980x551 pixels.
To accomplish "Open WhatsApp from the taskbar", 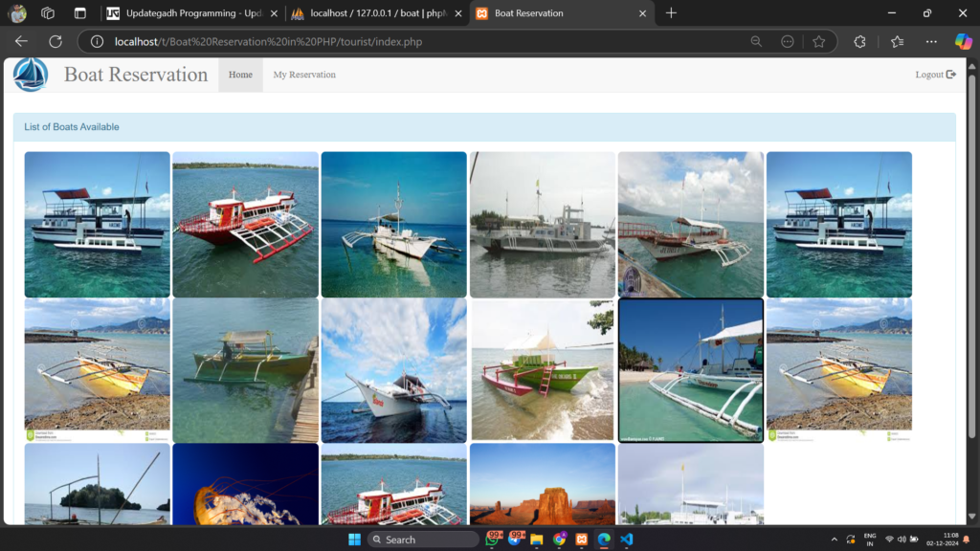I will (493, 540).
